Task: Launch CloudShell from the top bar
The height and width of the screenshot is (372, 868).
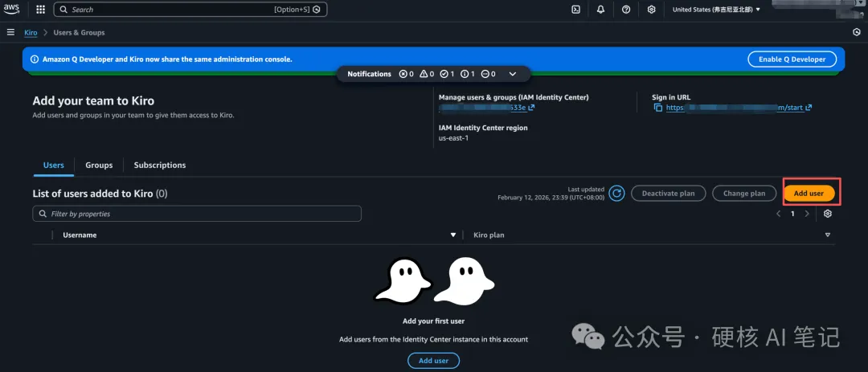Action: 576,10
